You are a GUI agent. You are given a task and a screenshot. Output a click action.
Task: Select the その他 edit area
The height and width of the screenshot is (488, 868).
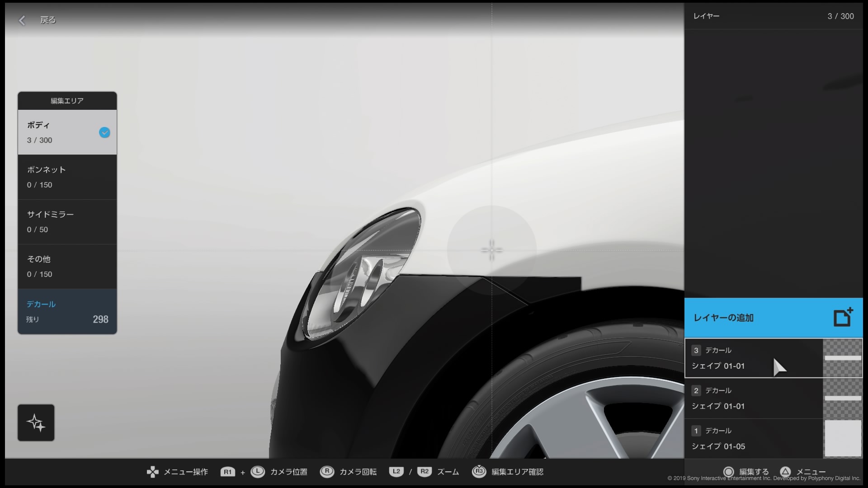click(67, 266)
